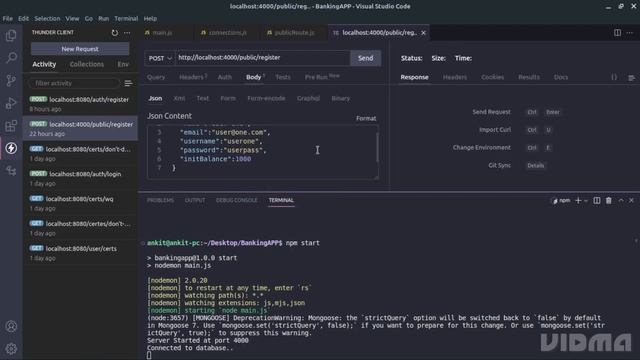Click the request URL input field
Image resolution: width=640 pixels, height=360 pixels.
pos(263,58)
